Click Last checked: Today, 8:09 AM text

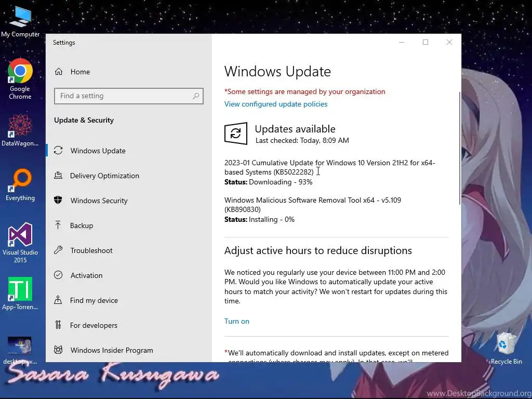click(x=302, y=140)
